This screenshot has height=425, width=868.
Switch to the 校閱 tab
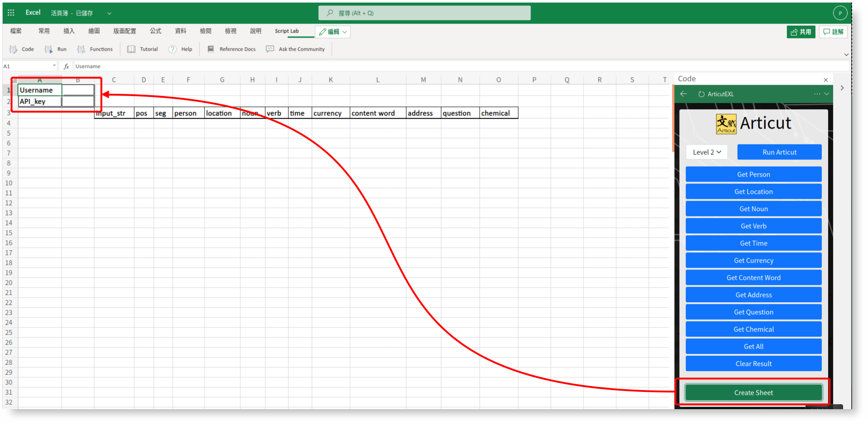205,31
